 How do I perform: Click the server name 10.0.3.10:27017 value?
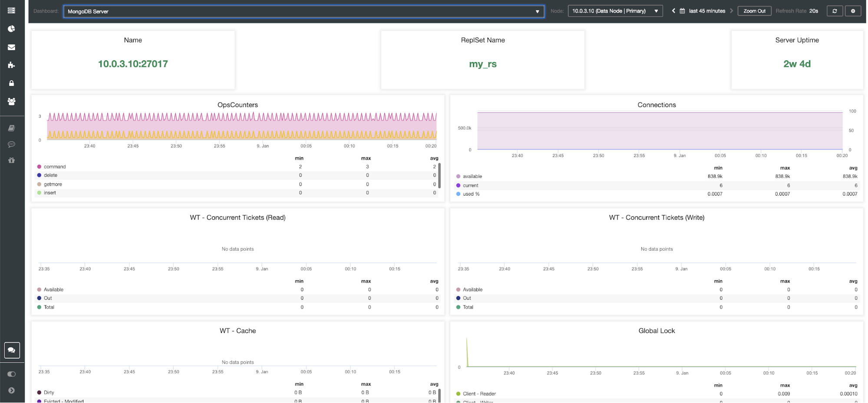(133, 64)
